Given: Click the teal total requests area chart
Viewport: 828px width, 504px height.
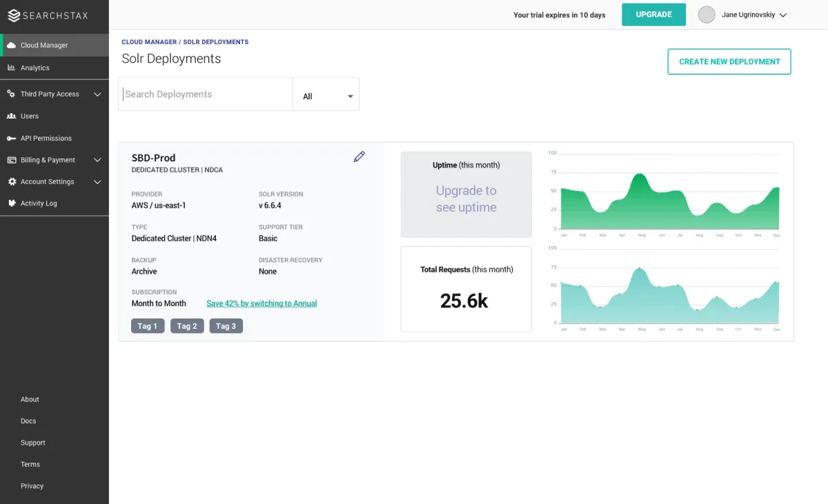Looking at the screenshot, I should pos(669,295).
